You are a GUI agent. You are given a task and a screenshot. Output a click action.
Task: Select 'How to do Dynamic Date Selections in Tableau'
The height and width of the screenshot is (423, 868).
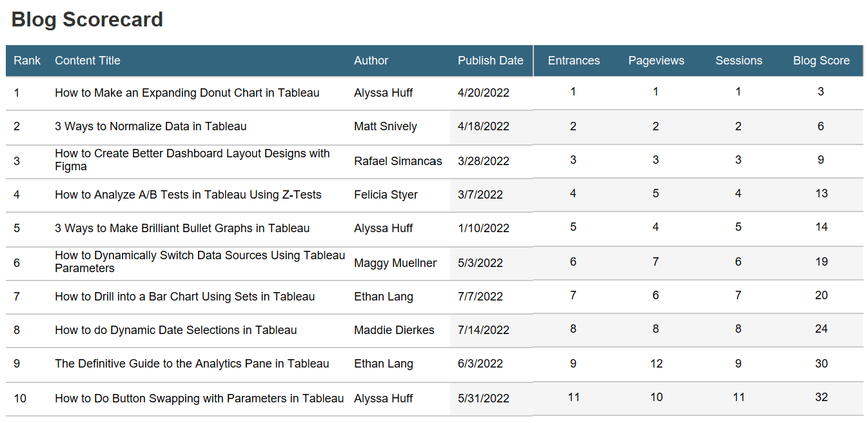click(x=175, y=330)
